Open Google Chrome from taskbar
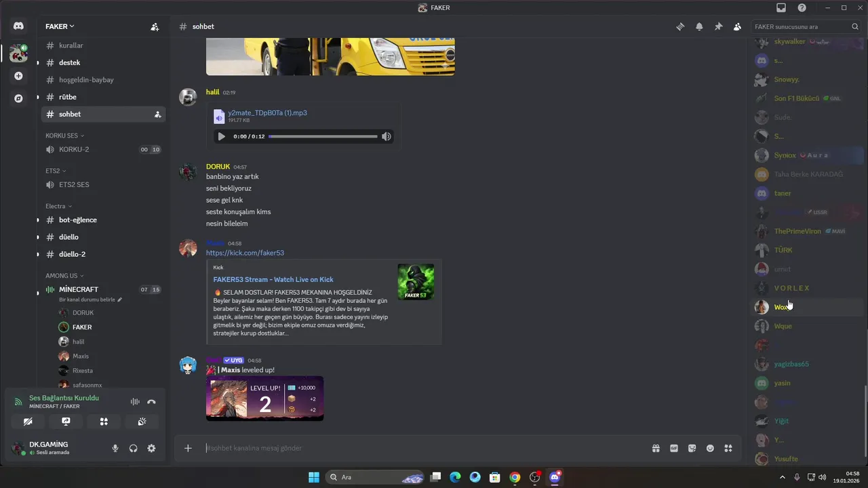Viewport: 868px width, 488px height. [515, 477]
